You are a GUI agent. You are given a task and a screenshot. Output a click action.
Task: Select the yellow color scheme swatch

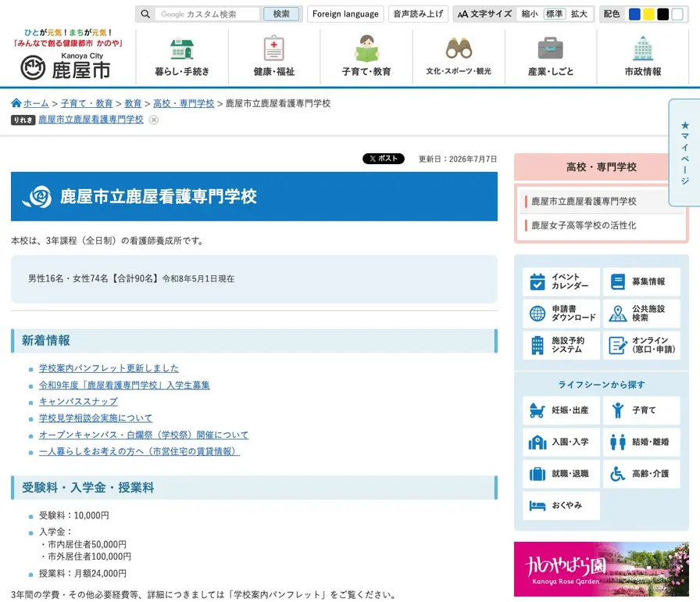click(x=648, y=14)
